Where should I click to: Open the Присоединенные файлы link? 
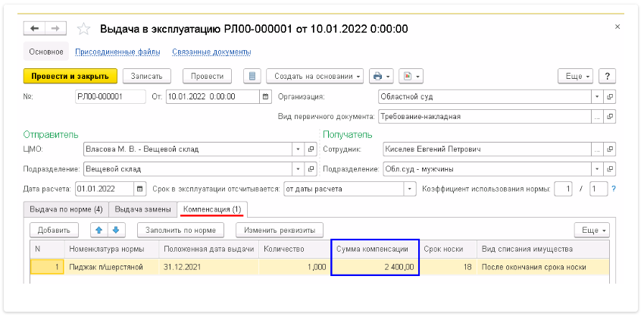pos(117,52)
